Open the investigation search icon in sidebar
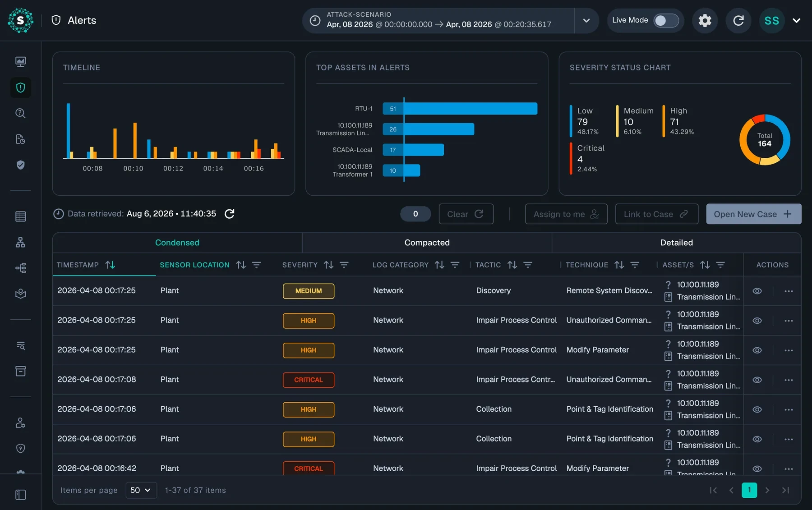 (20, 113)
